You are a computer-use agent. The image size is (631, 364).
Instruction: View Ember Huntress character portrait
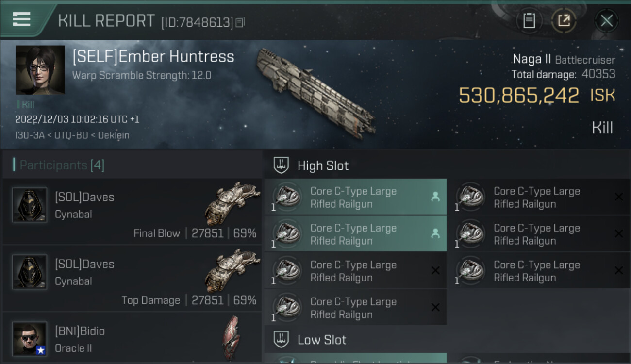pos(40,70)
